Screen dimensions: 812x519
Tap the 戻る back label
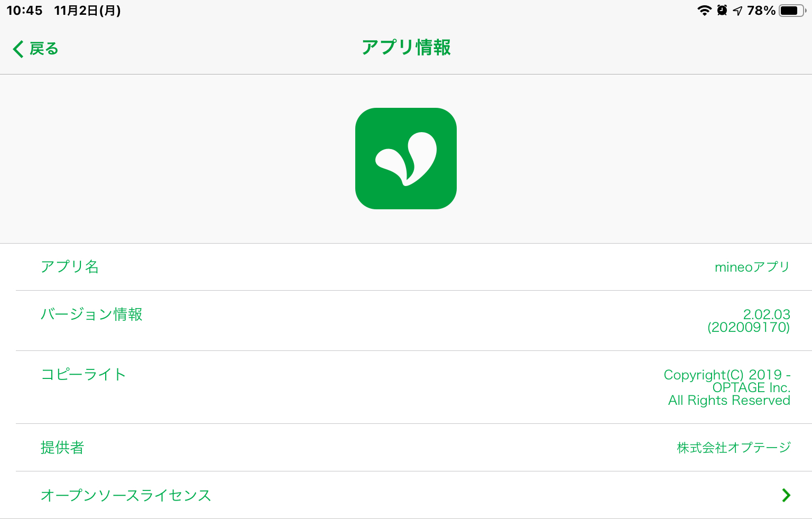coord(44,49)
